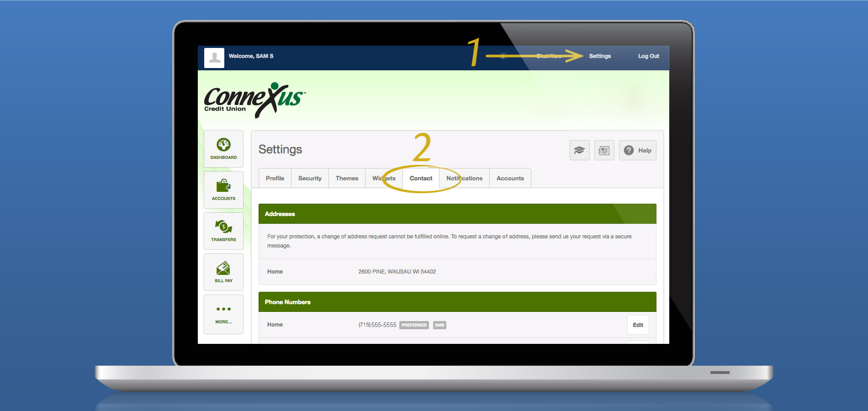The width and height of the screenshot is (868, 411).
Task: Edit the home phone number
Action: click(638, 325)
